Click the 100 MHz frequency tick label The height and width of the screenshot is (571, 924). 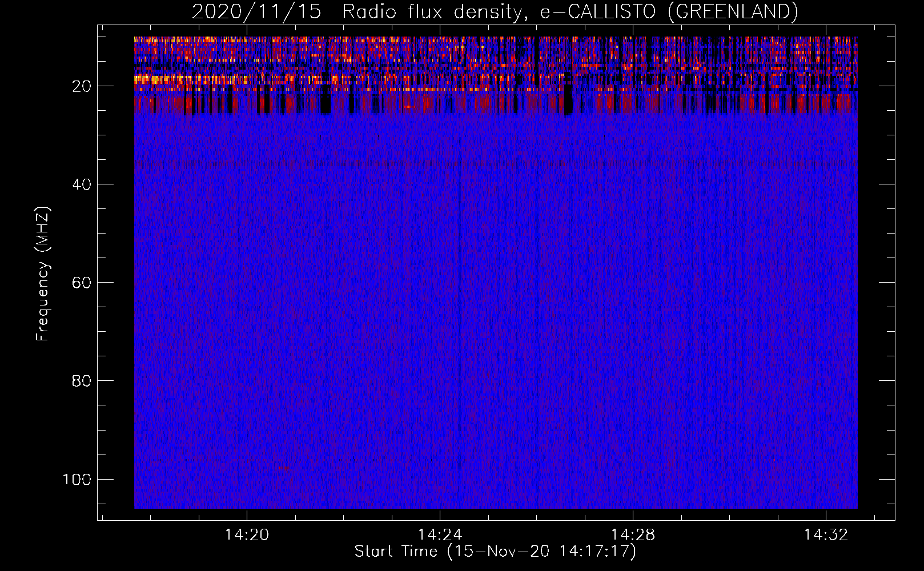tap(77, 479)
